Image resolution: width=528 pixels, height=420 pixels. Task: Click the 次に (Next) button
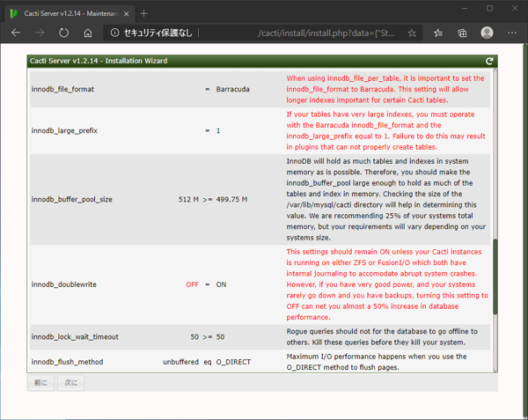70,383
